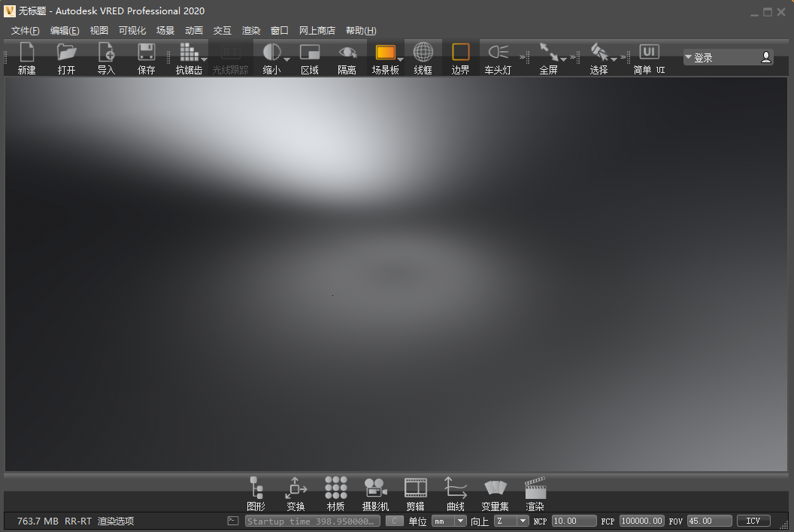Click the NCP 10.00 field

[x=574, y=521]
